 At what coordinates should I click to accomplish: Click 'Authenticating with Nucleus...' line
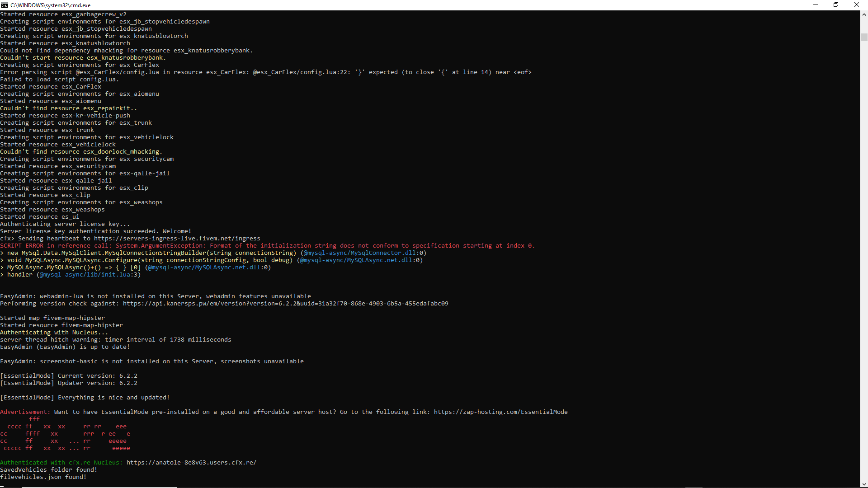[x=54, y=333]
